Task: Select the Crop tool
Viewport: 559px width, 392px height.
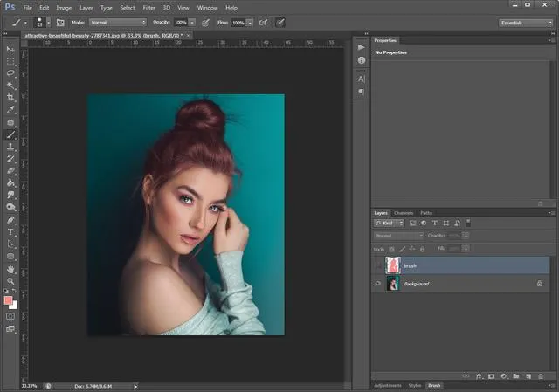Action: click(10, 97)
